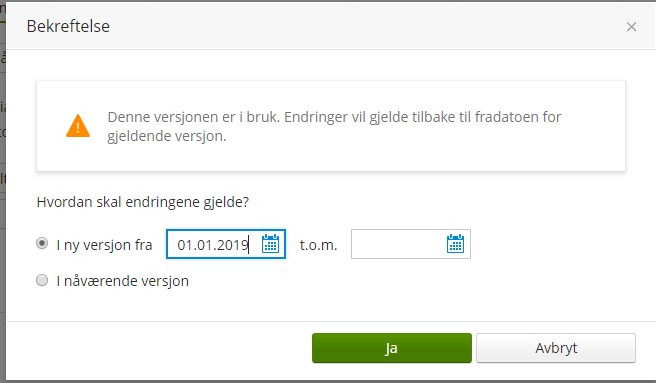
Task: Select the 'I ny versjon fra' radio button
Action: [x=42, y=243]
